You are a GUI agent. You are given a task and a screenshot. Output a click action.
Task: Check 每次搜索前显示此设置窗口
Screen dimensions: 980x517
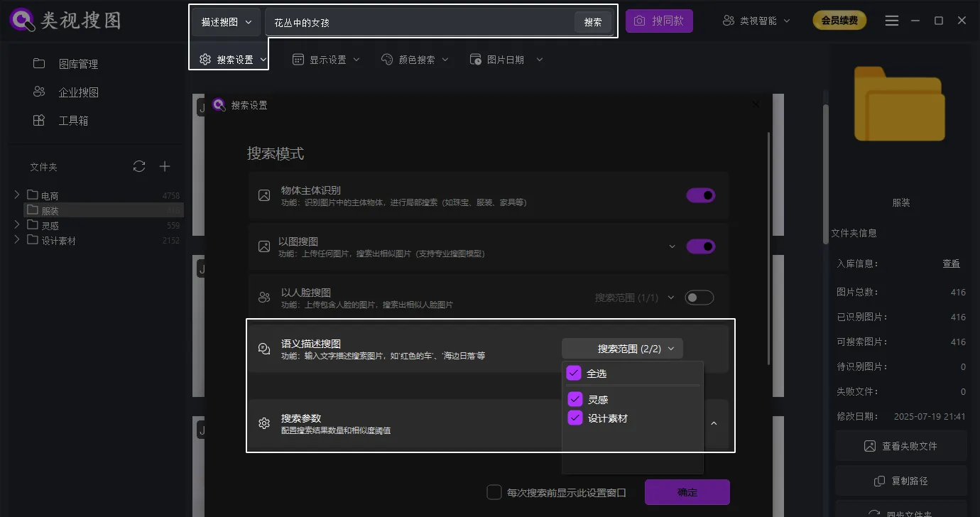[x=494, y=491]
